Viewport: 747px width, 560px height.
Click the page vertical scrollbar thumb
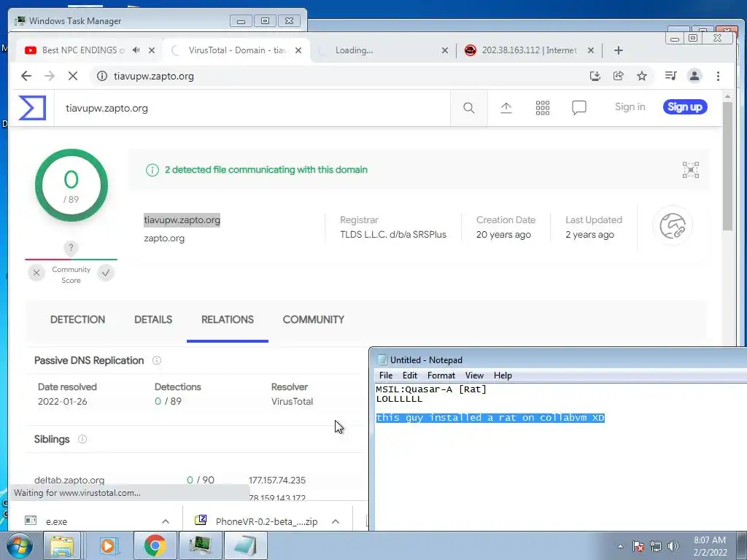(727, 166)
